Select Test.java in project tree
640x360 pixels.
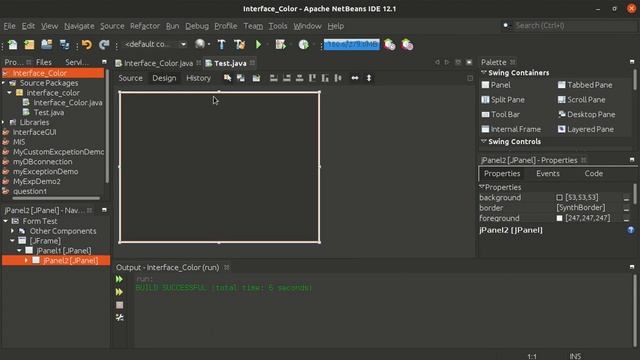49,112
